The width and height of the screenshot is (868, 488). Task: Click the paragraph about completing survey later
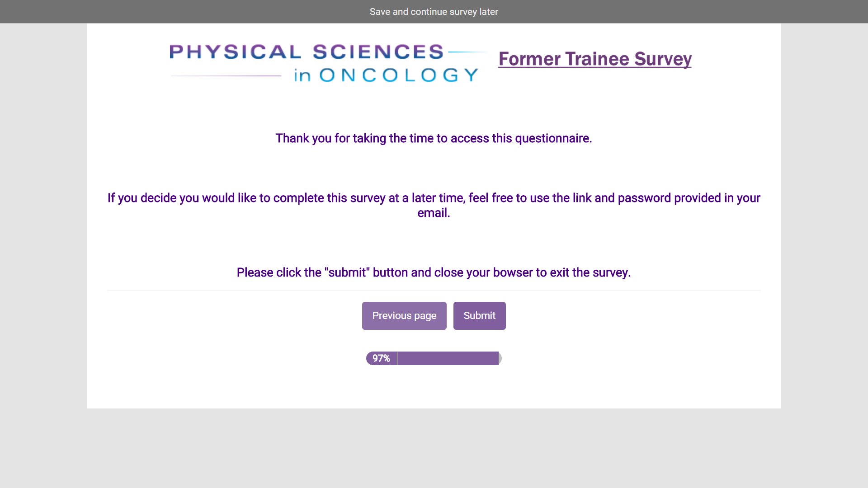point(434,198)
